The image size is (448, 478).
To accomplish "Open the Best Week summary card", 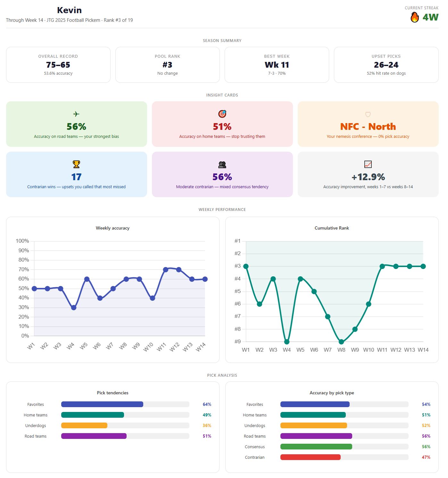I will [x=277, y=65].
